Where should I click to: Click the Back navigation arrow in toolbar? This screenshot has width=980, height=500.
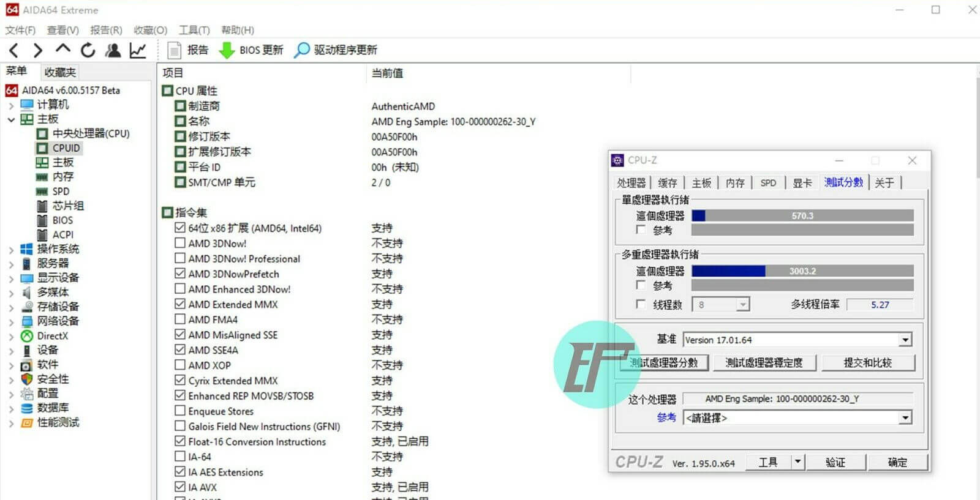[14, 50]
